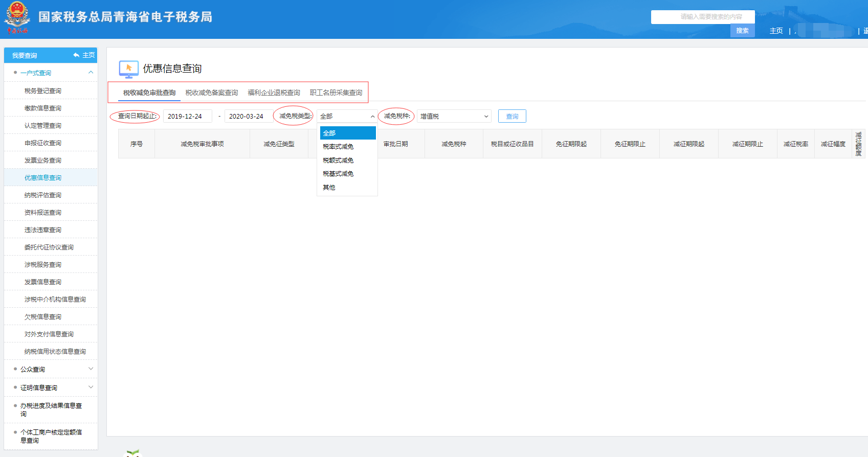The height and width of the screenshot is (457, 868).
Task: Open 委托代征协议查询 in sidebar
Action: [51, 247]
